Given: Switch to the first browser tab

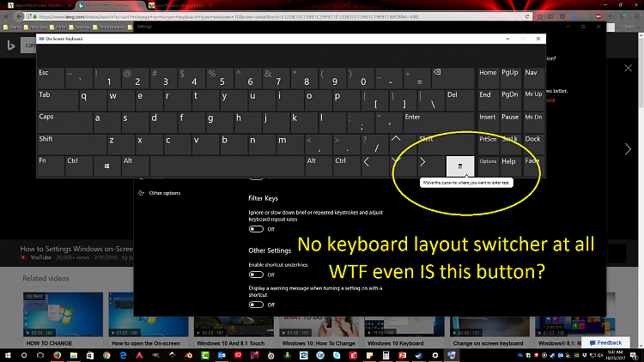Looking at the screenshot, I should (39, 5).
